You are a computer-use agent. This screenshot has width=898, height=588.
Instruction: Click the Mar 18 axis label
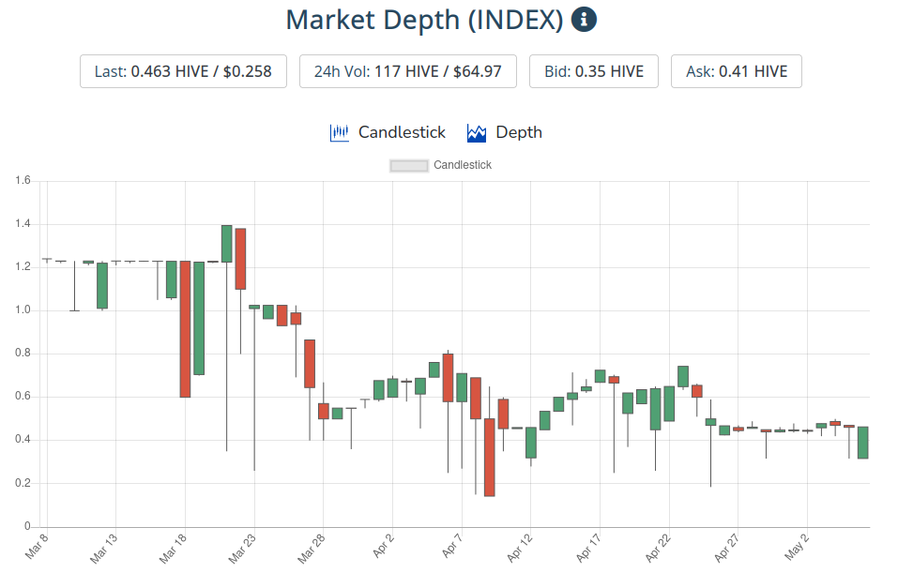click(x=173, y=549)
